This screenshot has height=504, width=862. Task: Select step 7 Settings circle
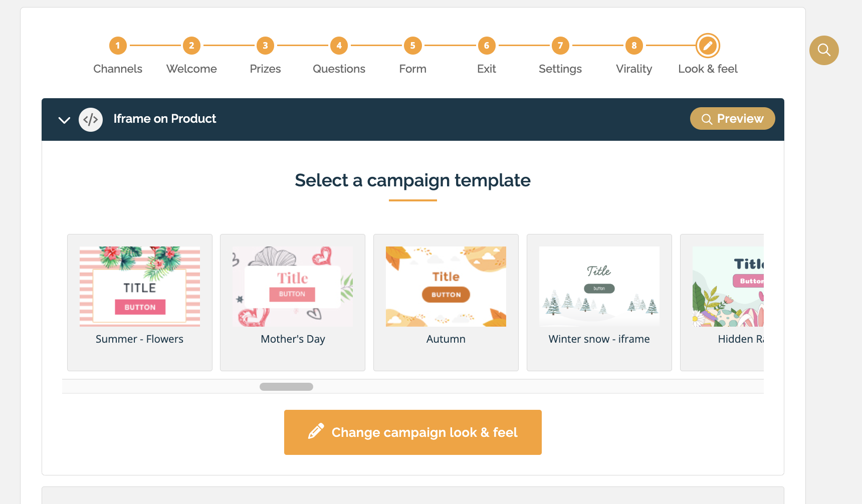[560, 46]
